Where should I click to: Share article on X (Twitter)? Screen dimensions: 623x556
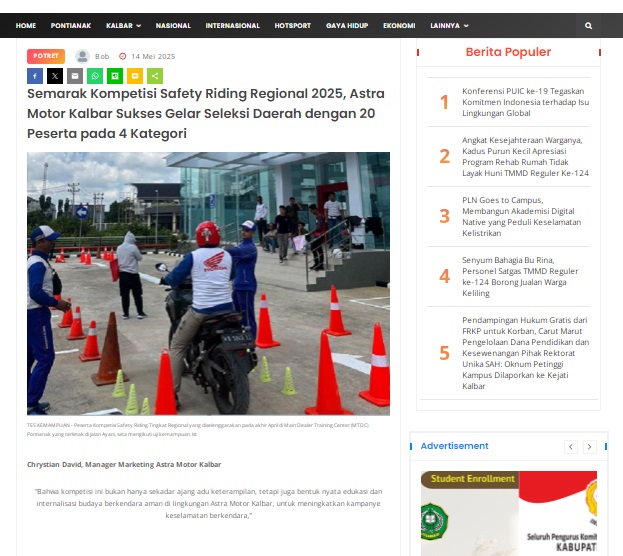[55, 76]
